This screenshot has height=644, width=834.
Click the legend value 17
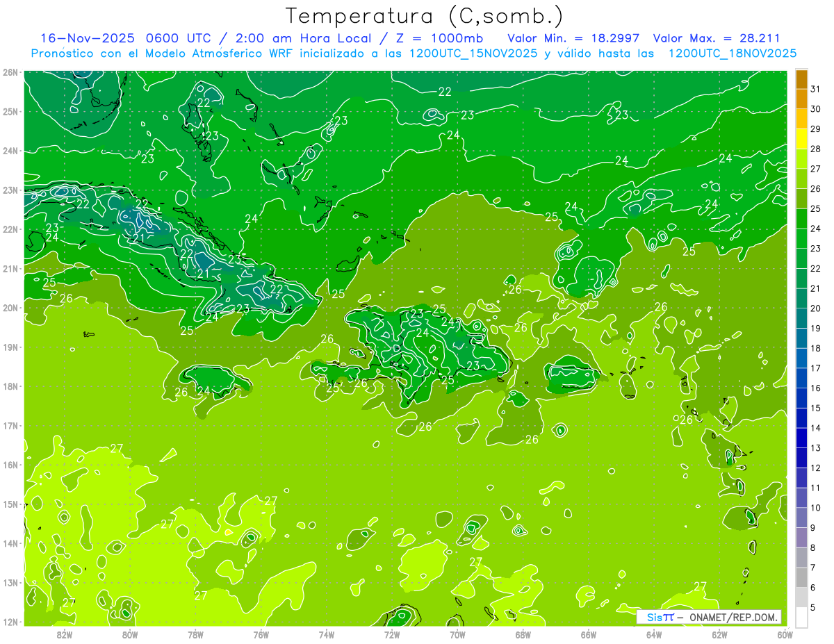tap(816, 368)
